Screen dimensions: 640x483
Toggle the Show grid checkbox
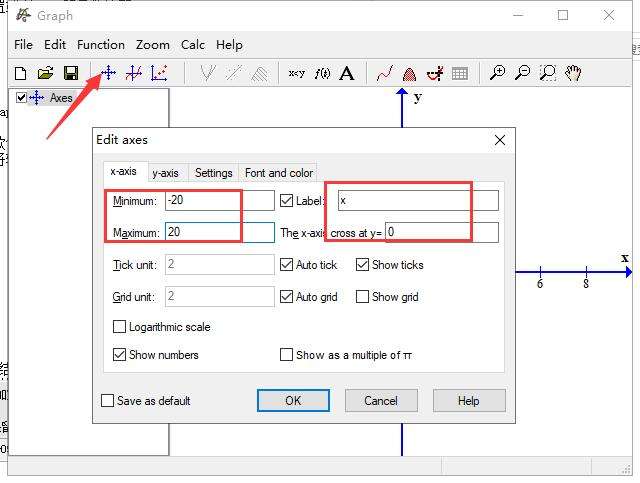tap(363, 297)
